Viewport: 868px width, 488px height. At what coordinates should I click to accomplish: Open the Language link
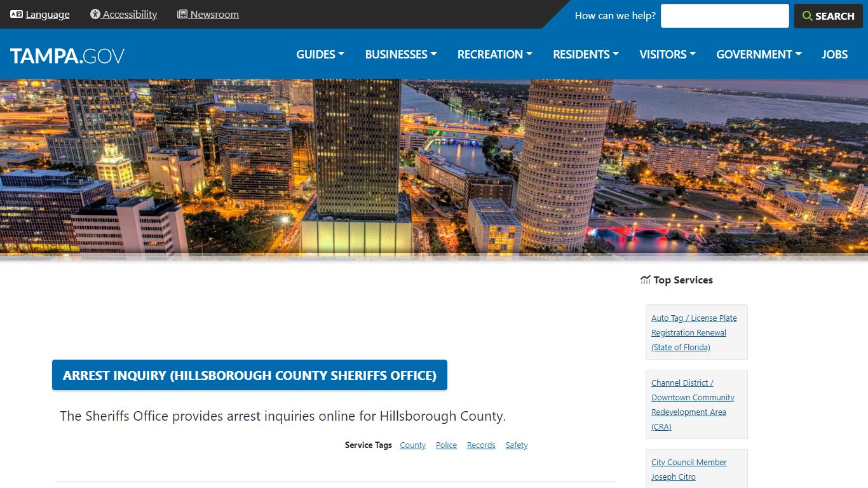click(48, 14)
